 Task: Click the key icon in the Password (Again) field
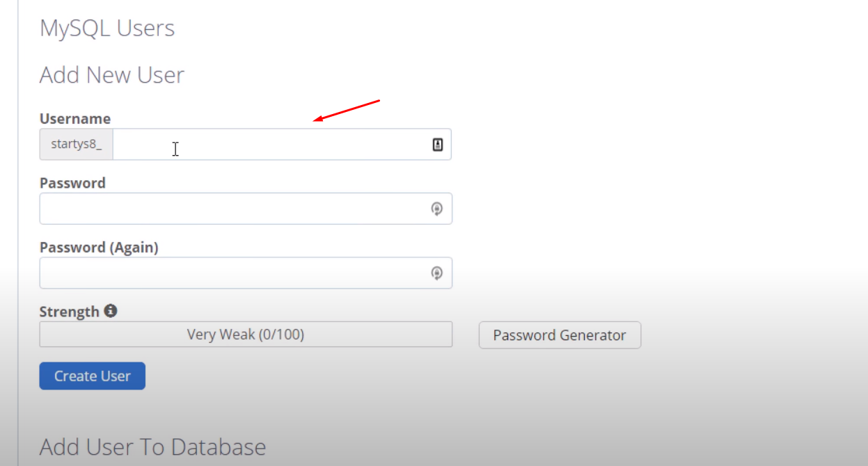pos(436,273)
